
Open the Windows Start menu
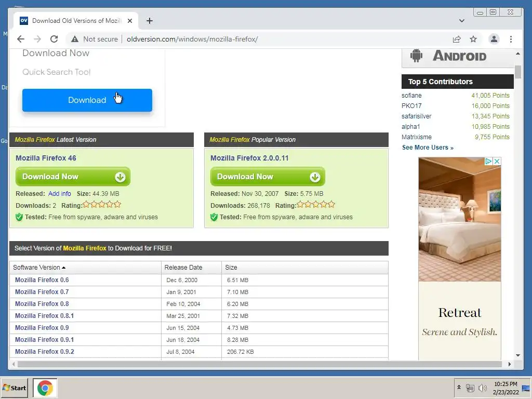[14, 388]
